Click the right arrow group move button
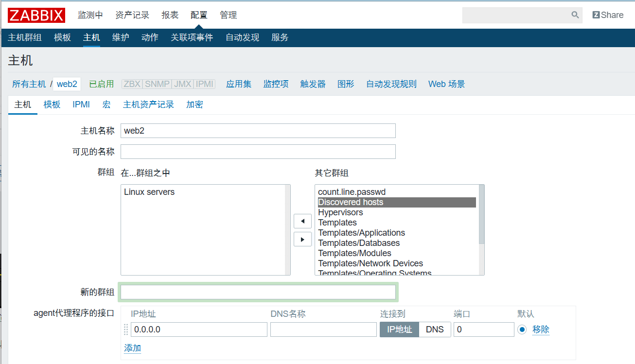The image size is (635, 364). pos(302,239)
